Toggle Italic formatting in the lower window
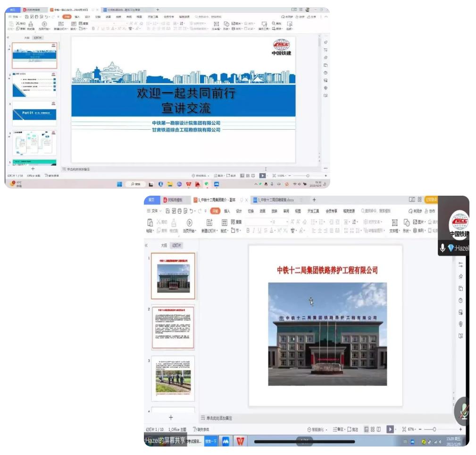This screenshot has height=455, width=476. 253,231
